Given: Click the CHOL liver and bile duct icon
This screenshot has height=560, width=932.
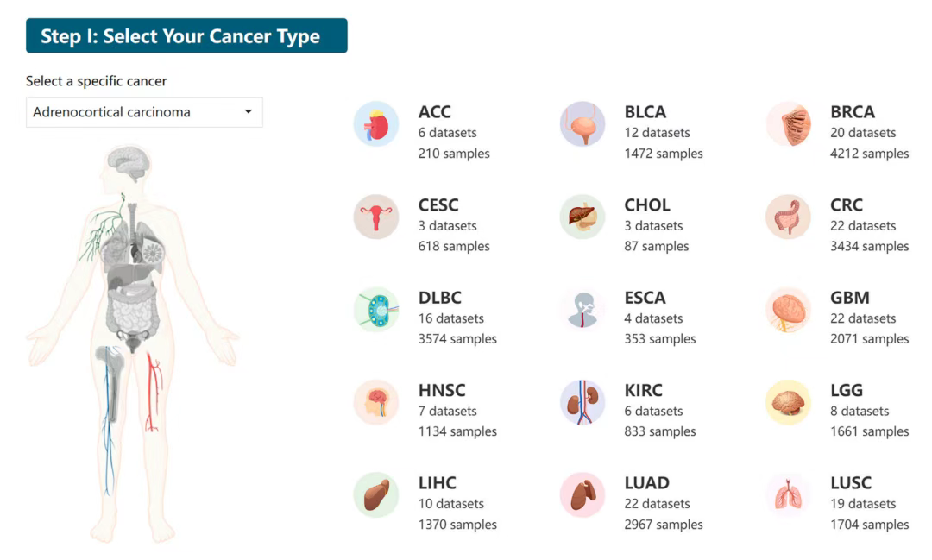Looking at the screenshot, I should [x=582, y=217].
